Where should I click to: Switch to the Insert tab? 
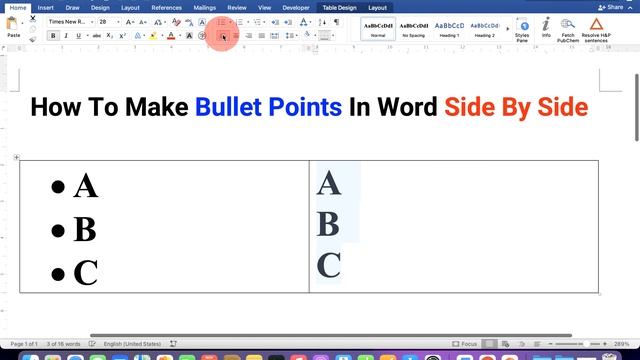pos(45,8)
